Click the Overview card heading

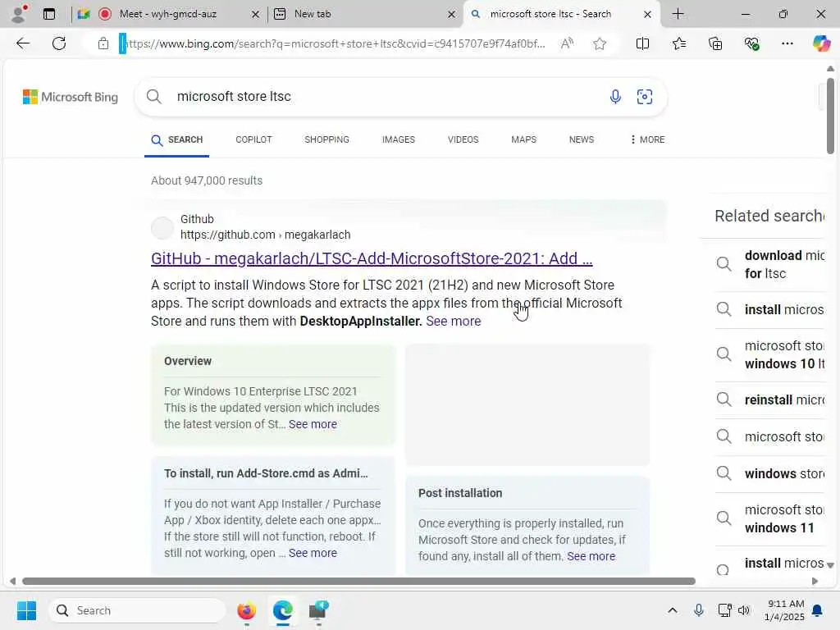tap(188, 361)
